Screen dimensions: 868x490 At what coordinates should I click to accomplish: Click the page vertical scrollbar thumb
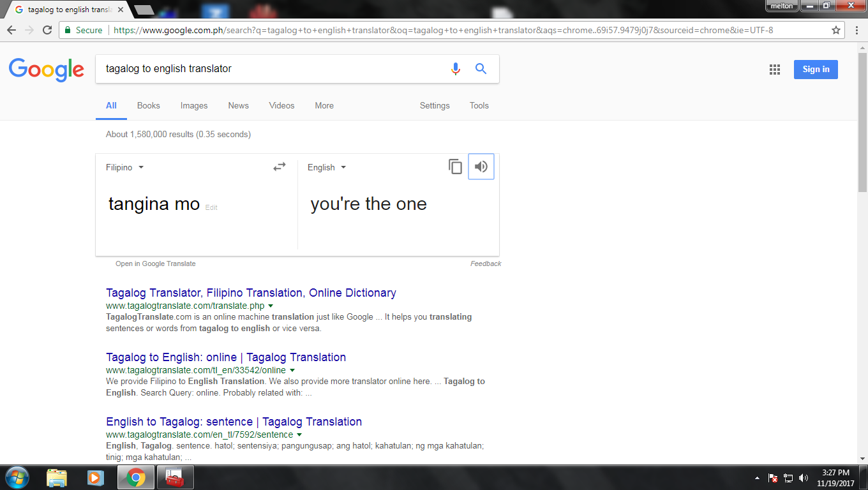tap(862, 121)
